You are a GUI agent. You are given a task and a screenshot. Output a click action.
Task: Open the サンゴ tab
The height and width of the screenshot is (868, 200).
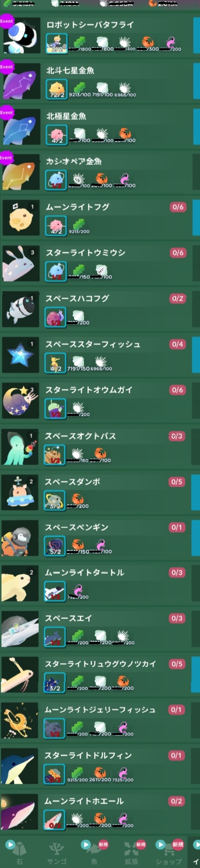(57, 852)
